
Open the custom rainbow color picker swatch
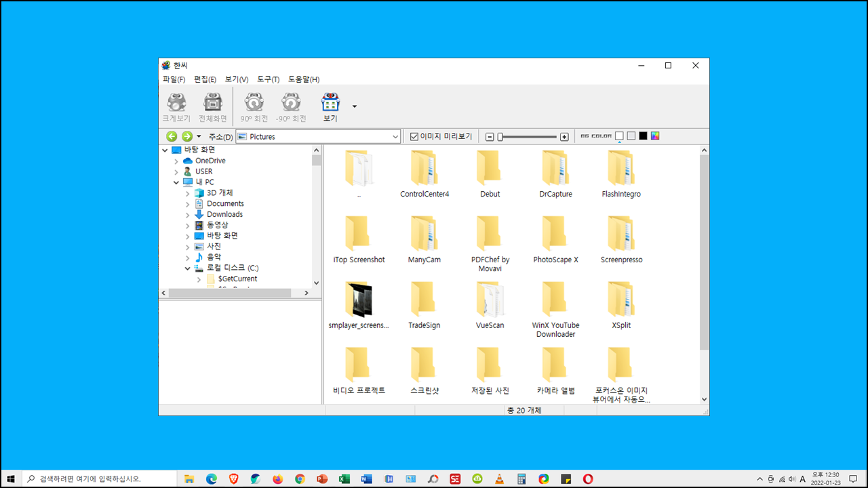pyautogui.click(x=655, y=136)
